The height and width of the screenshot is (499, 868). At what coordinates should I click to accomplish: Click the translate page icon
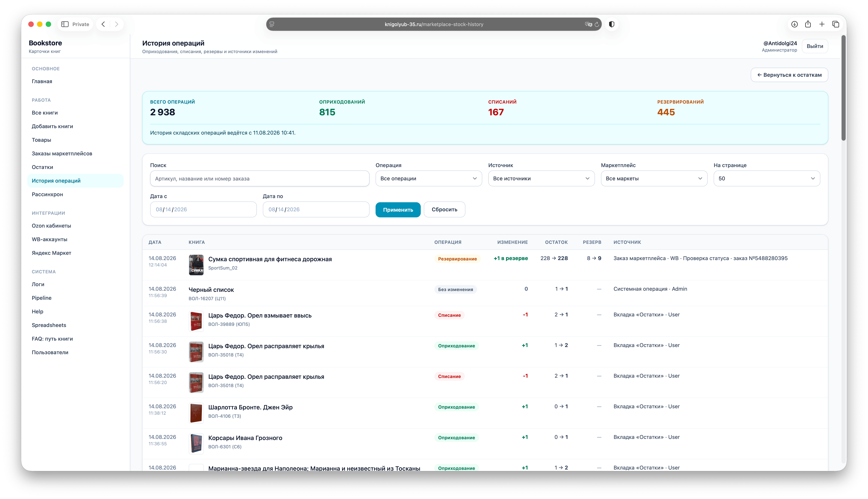click(x=588, y=24)
